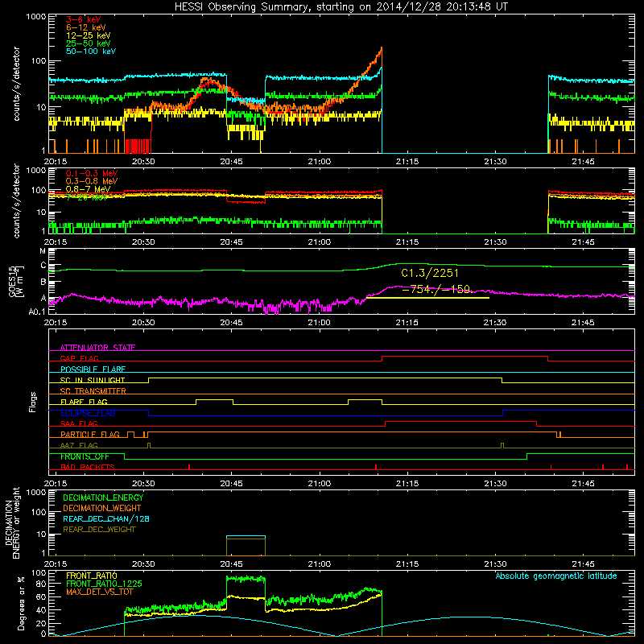Click the Absolute geomagnetic latitude label
644x644 pixels.
tap(556, 576)
